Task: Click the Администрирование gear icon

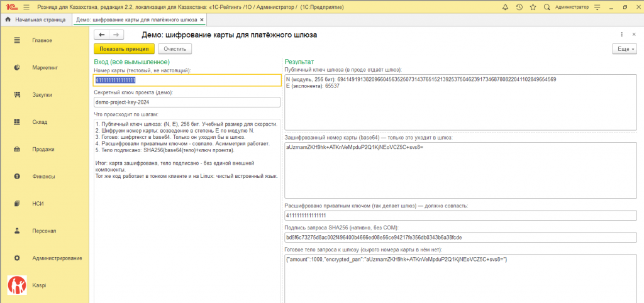Action: pyautogui.click(x=17, y=258)
